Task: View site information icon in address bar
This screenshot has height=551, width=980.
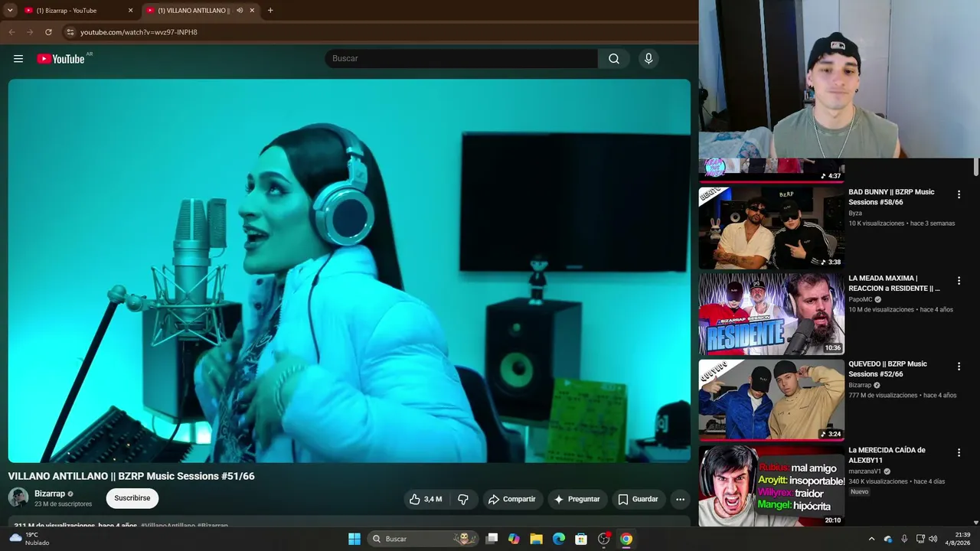Action: tap(70, 32)
